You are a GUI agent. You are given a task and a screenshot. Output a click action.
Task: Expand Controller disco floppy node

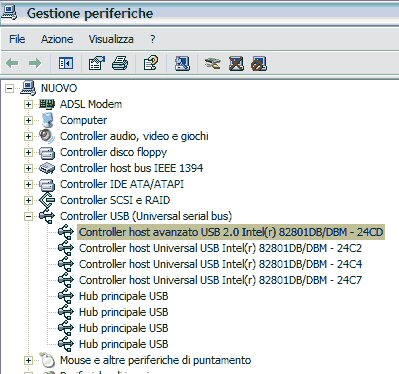28,152
